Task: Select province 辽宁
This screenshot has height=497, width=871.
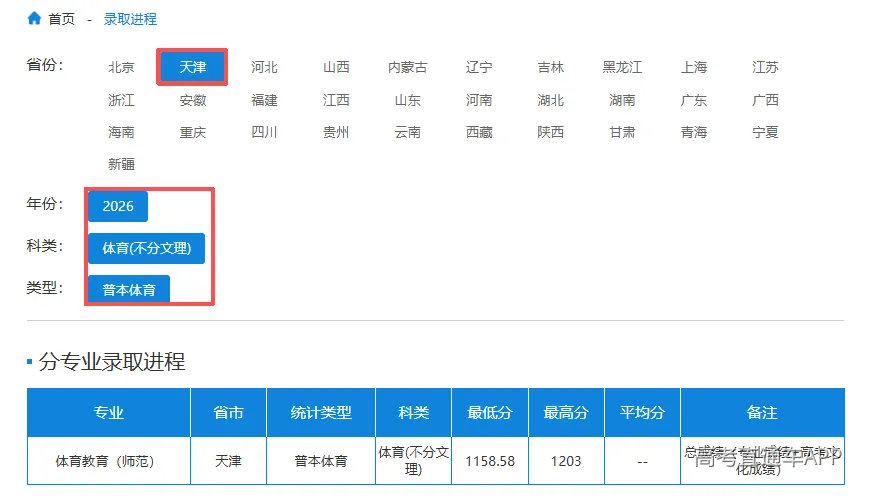Action: [479, 67]
